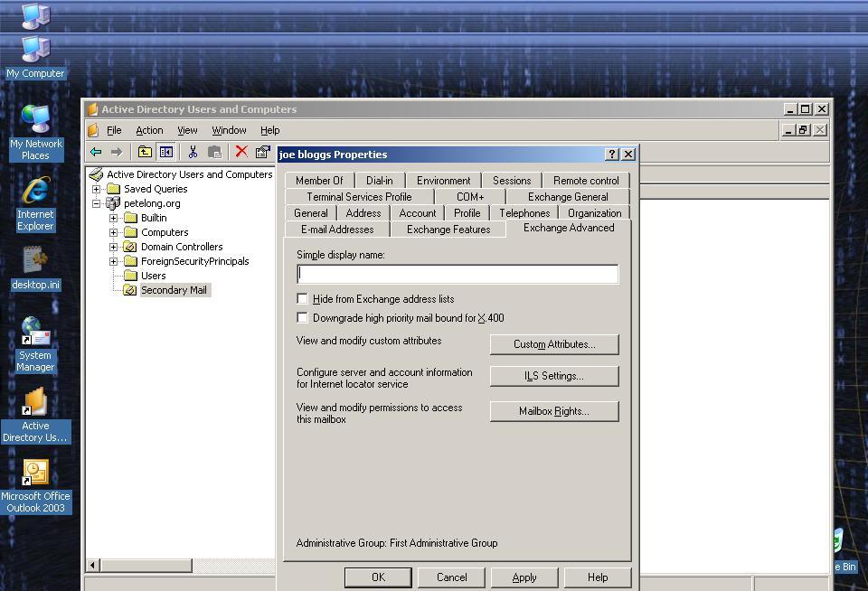Open Internet Explorer desktop icon
This screenshot has height=591, width=868.
click(x=35, y=203)
